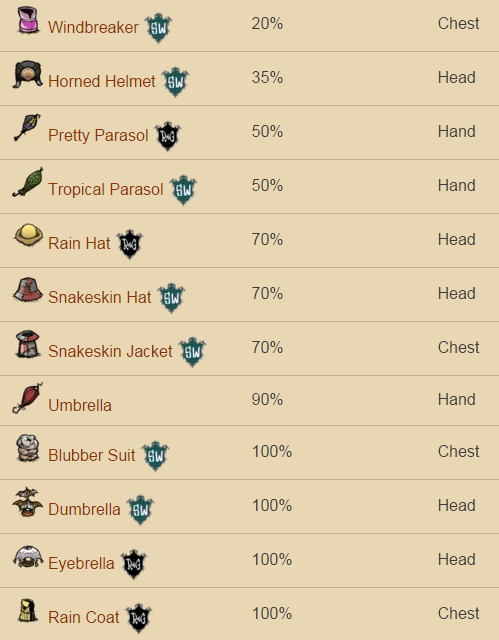The height and width of the screenshot is (640, 499).
Task: Click the Tropical Parasol item icon
Action: [27, 182]
